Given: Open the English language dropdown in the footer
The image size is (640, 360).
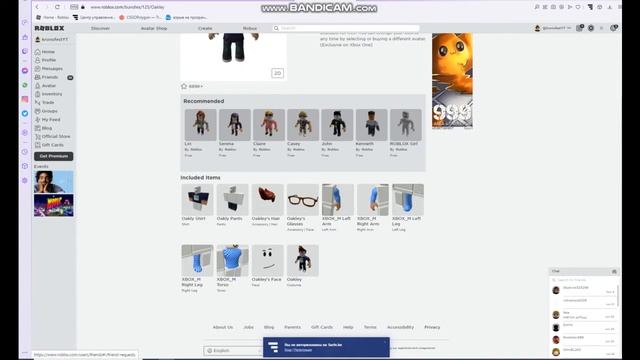Looking at the screenshot, I should 233,351.
